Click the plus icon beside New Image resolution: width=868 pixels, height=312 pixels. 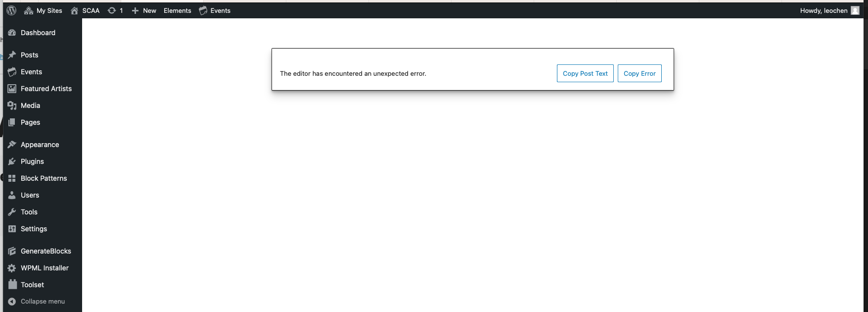point(135,10)
